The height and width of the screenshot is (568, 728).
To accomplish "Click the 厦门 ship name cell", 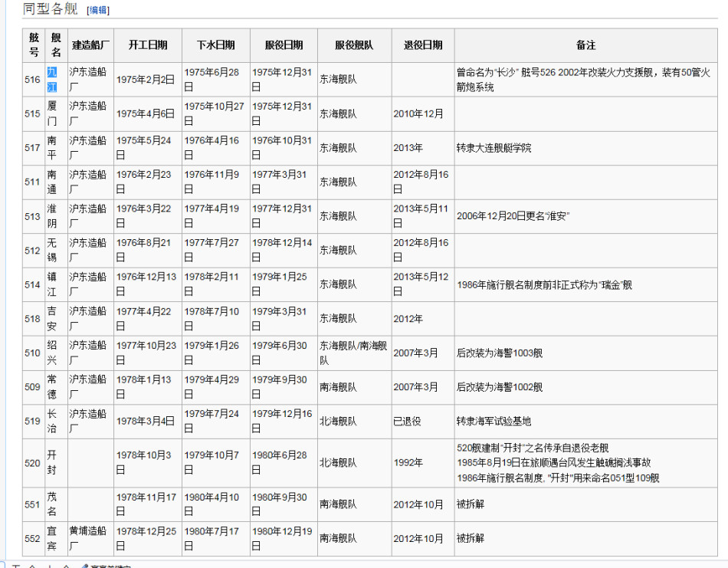I will [x=52, y=113].
